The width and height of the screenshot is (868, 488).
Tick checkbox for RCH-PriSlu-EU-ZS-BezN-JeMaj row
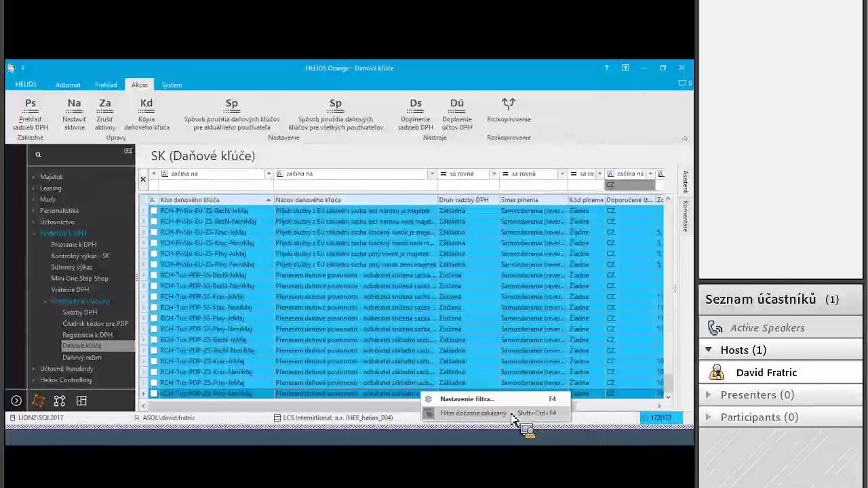[x=154, y=211]
